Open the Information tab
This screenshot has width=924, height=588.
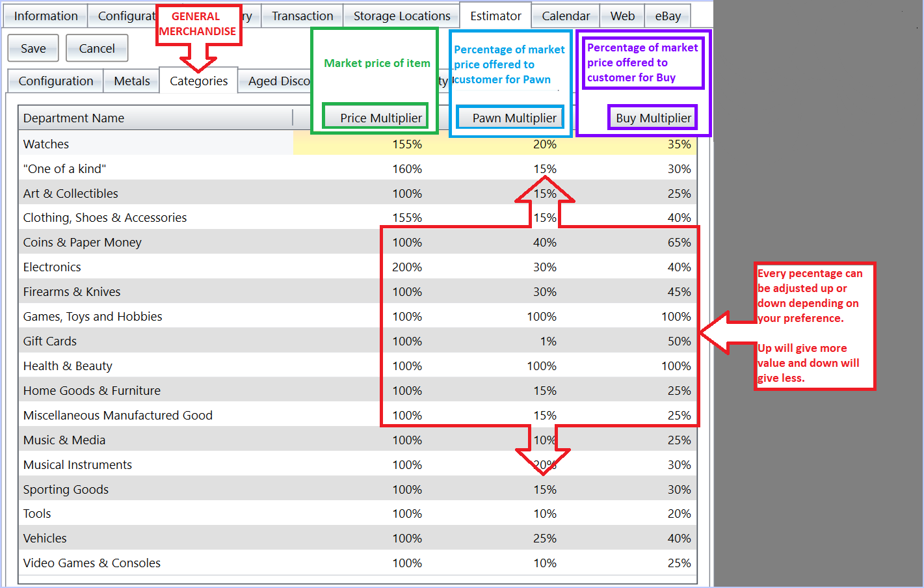[46, 16]
